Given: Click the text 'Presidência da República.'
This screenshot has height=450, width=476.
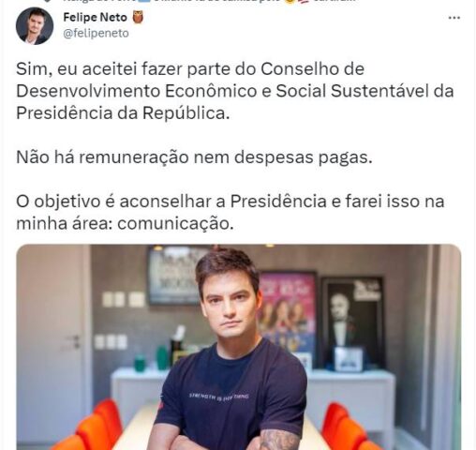Looking at the screenshot, I should point(123,112).
